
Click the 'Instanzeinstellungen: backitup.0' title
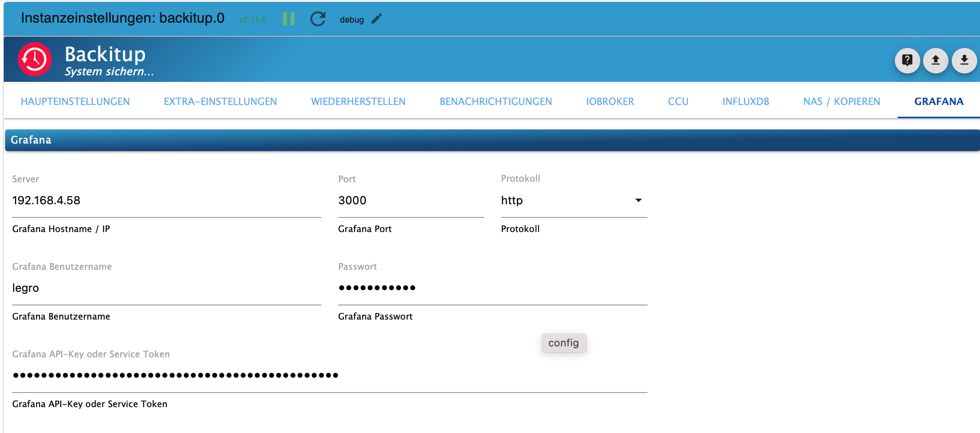[123, 18]
